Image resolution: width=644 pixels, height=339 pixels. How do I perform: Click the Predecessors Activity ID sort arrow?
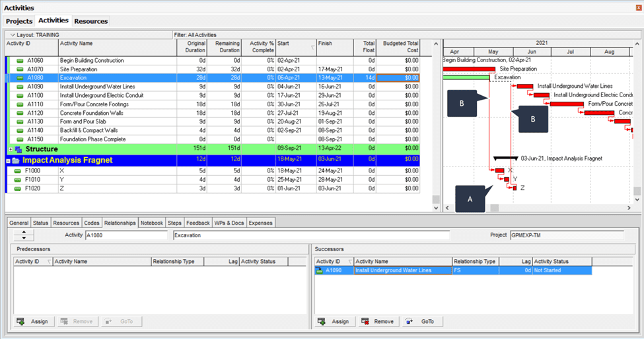click(50, 262)
